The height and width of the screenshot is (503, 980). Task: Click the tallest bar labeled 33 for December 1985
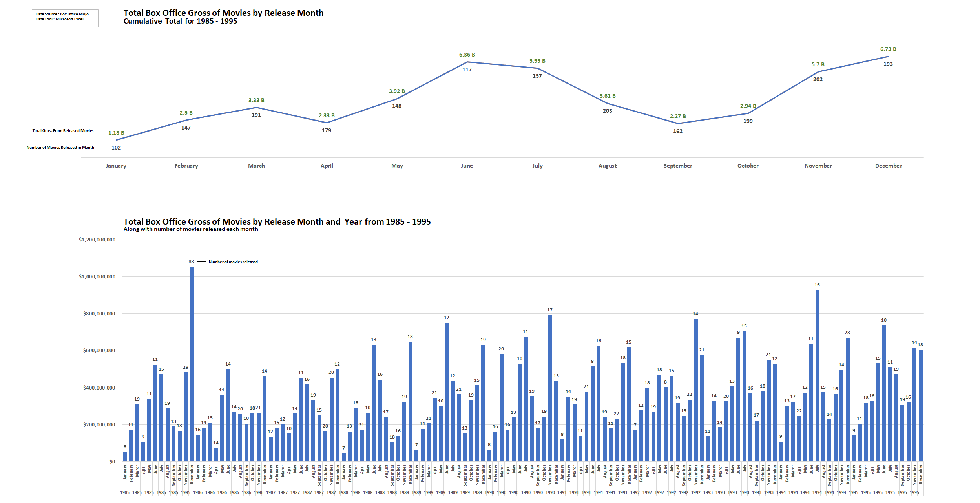192,363
